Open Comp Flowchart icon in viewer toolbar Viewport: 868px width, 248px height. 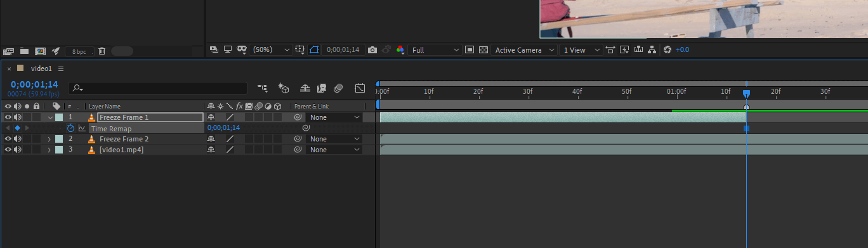pos(652,49)
